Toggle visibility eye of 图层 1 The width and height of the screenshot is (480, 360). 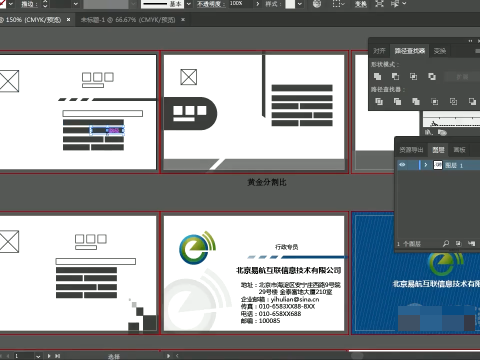[x=402, y=165]
